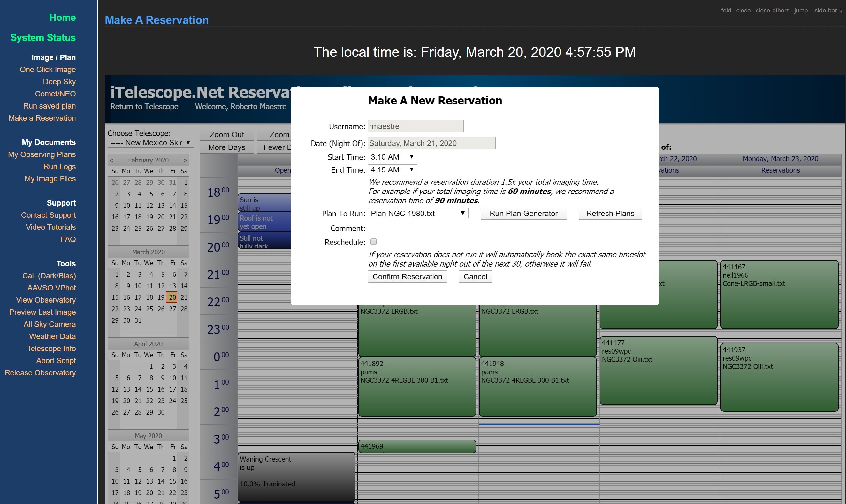Click the Confirm Reservation button
The width and height of the screenshot is (846, 504).
pyautogui.click(x=408, y=276)
